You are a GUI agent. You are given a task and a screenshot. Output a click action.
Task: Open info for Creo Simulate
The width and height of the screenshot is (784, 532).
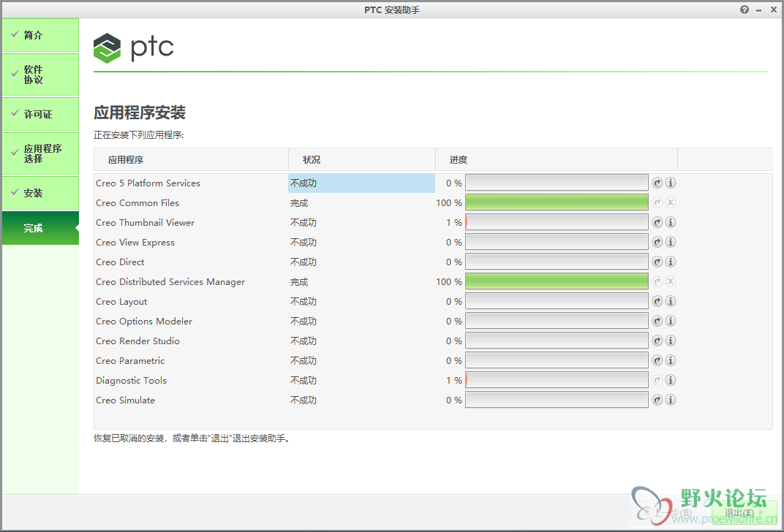671,400
